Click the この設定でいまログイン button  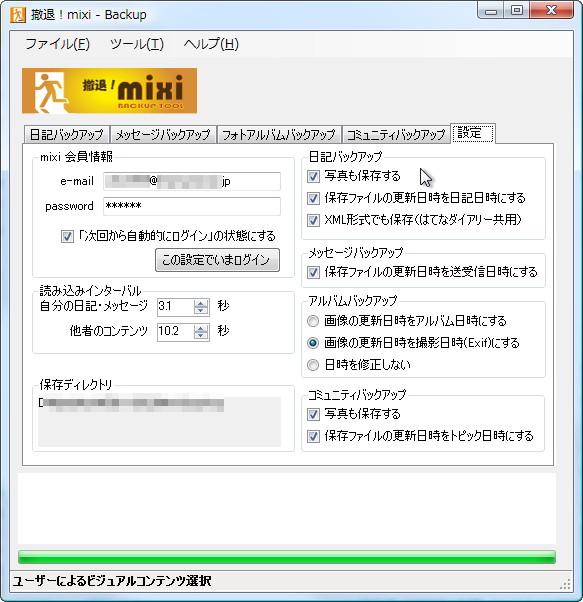pyautogui.click(x=217, y=260)
